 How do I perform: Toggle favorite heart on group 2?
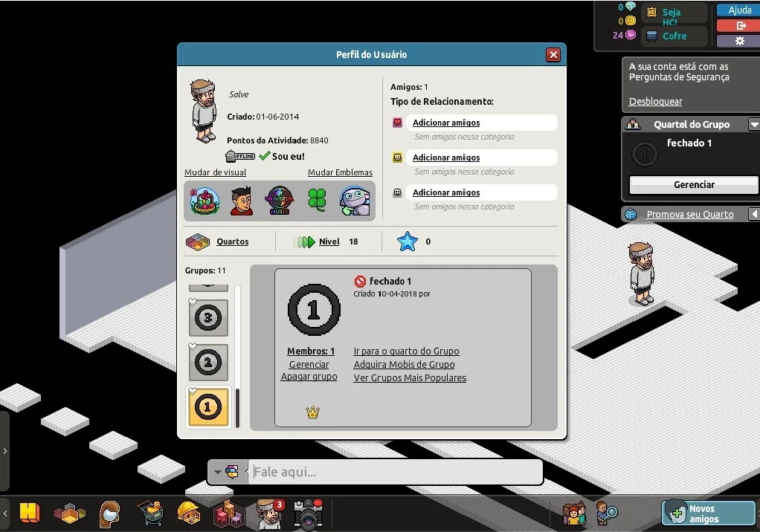click(193, 346)
